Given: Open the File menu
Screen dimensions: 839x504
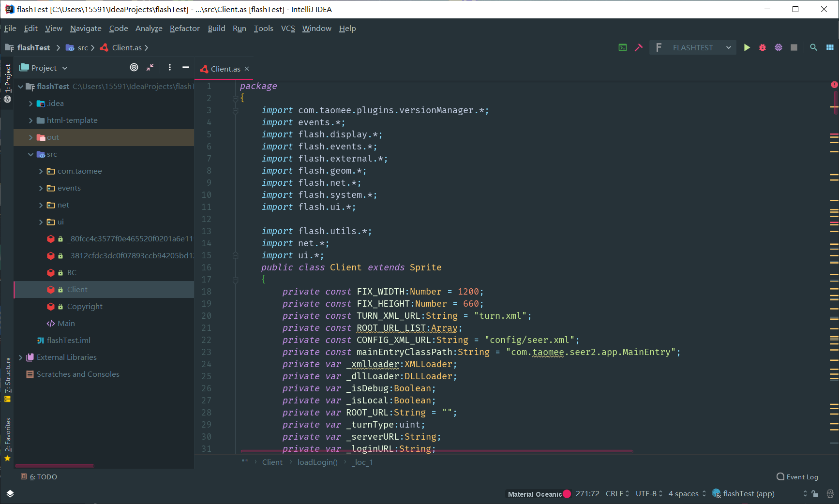Looking at the screenshot, I should tap(10, 29).
